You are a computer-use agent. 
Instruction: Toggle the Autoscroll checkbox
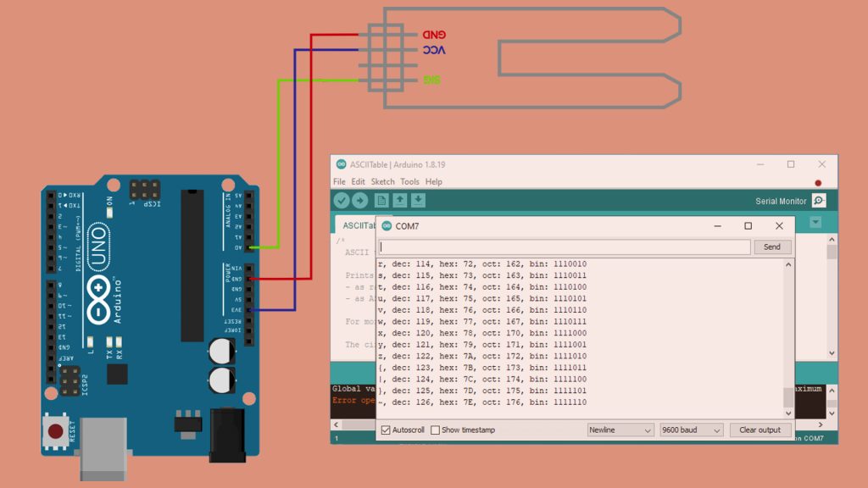386,430
